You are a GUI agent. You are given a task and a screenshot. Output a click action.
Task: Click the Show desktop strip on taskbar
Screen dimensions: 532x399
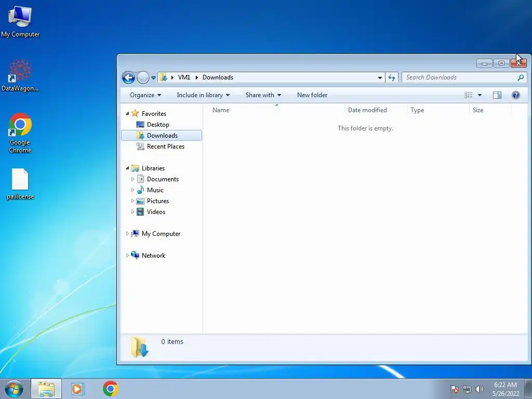tap(528, 389)
